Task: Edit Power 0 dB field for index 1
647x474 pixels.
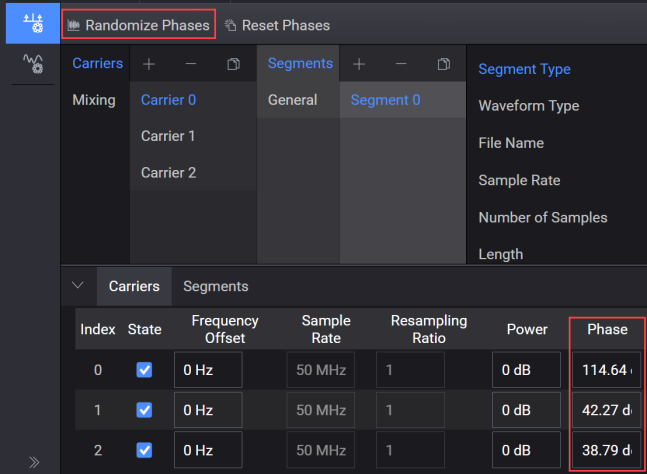Action: (x=526, y=410)
